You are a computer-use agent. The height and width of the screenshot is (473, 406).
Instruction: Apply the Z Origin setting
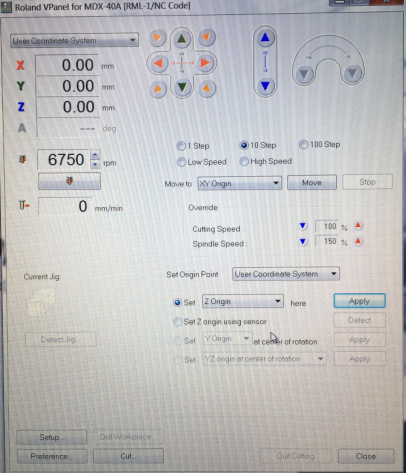(x=359, y=301)
